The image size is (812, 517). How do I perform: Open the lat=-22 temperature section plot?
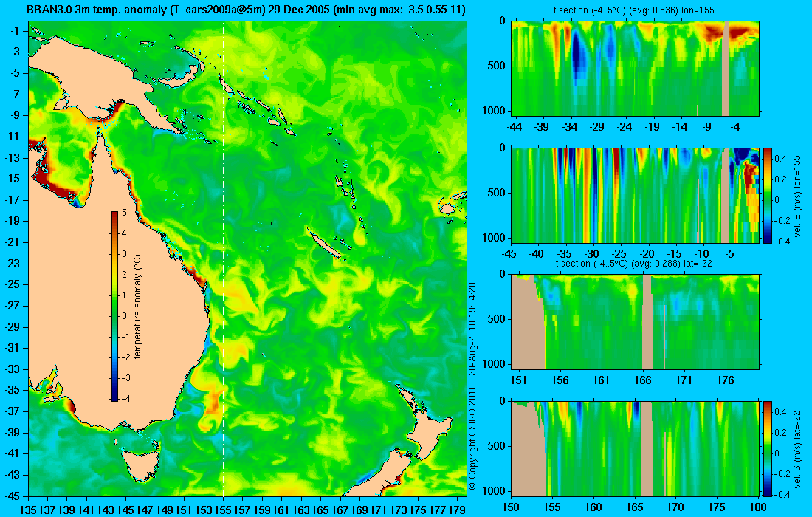635,322
